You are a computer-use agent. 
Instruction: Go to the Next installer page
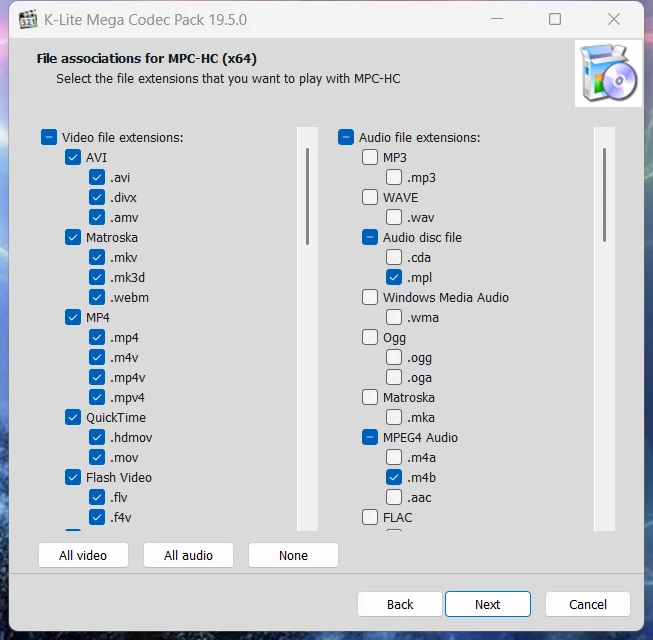pos(487,604)
